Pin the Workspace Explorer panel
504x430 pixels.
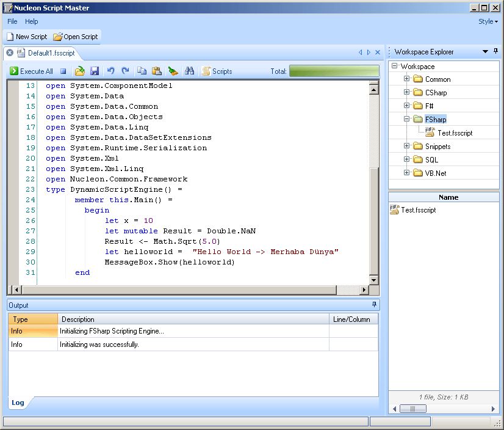coord(494,51)
